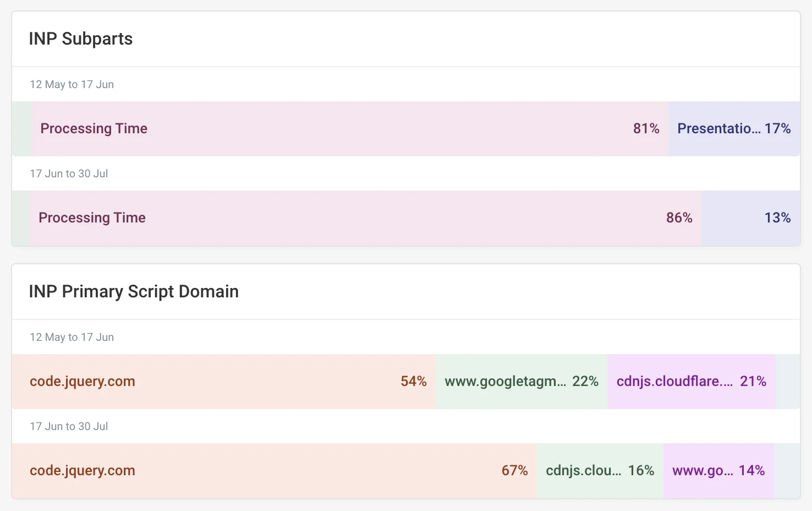Screen dimensions: 812x511
Task: Click the INP Primary Script Domain heading
Action: tap(134, 291)
